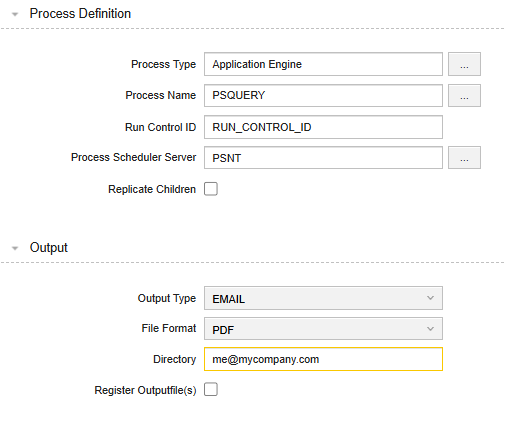Click the Process Type field with Application Engine
The width and height of the screenshot is (505, 436).
[x=323, y=64]
